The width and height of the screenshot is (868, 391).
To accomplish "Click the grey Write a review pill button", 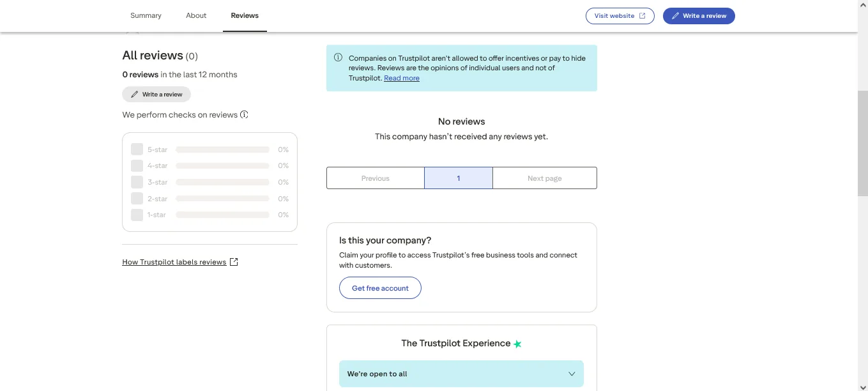I will point(156,95).
